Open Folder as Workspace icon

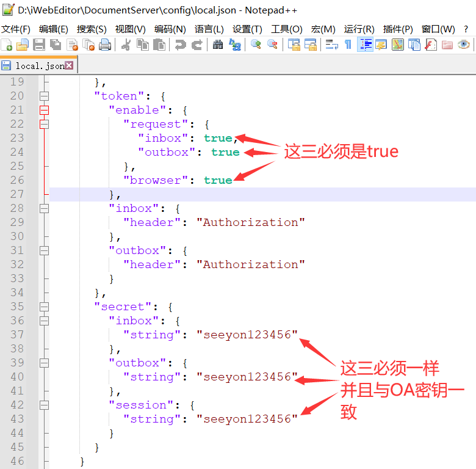(x=447, y=45)
